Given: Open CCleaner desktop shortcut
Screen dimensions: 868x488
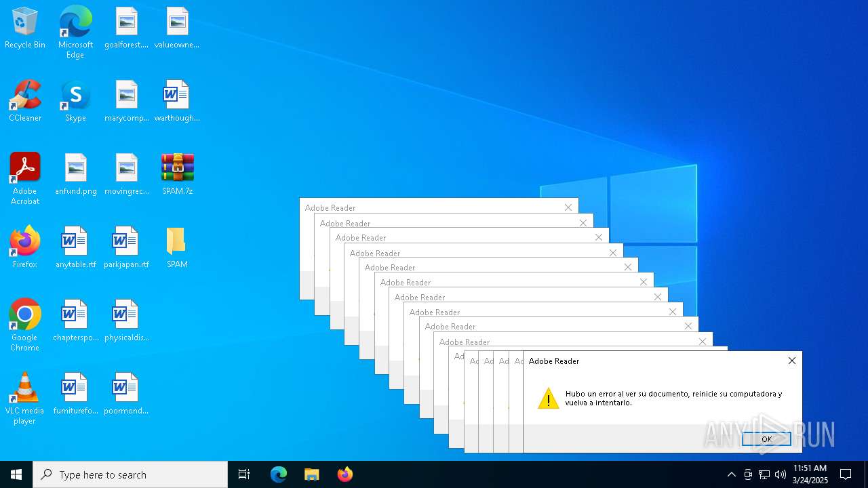Looking at the screenshot, I should (x=25, y=102).
